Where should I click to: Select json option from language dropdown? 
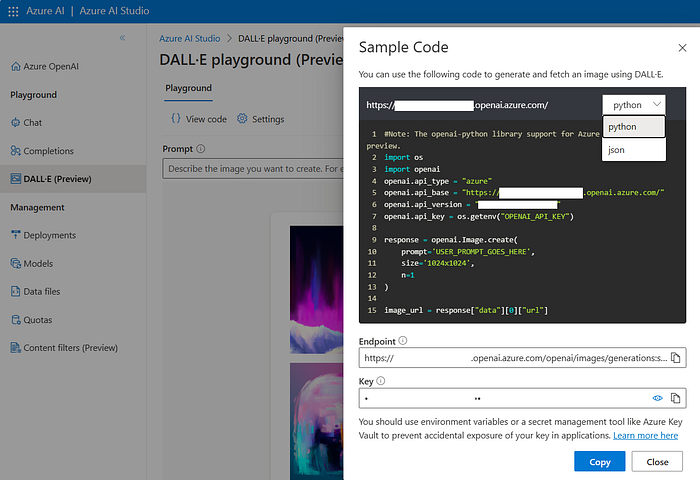tap(618, 149)
